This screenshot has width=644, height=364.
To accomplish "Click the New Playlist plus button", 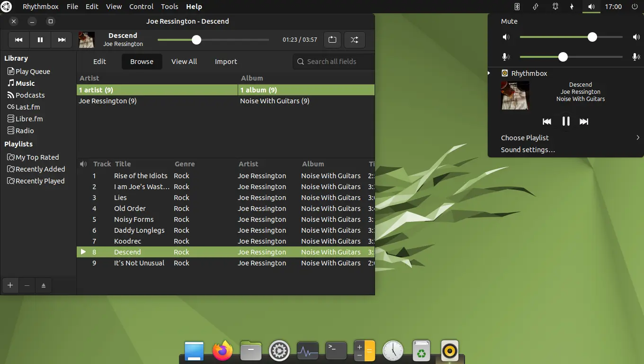I will 10,285.
